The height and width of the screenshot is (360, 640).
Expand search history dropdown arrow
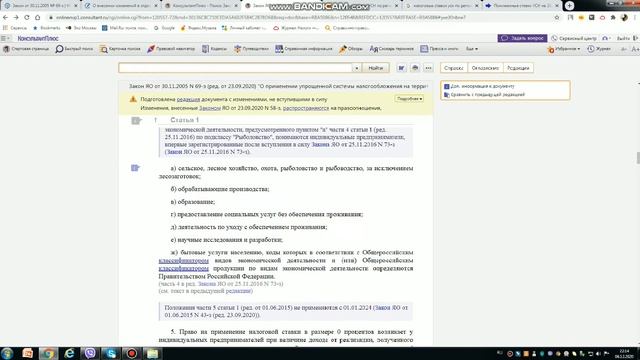click(x=356, y=68)
